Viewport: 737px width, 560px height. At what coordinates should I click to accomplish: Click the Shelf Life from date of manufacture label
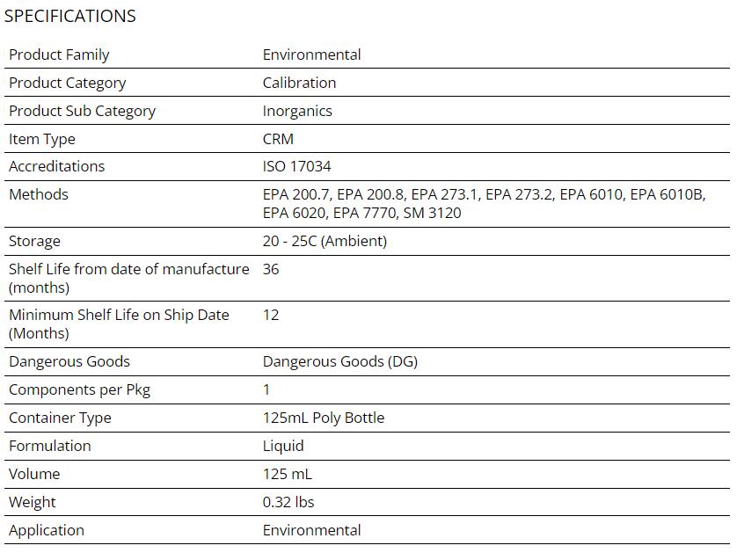tap(128, 278)
